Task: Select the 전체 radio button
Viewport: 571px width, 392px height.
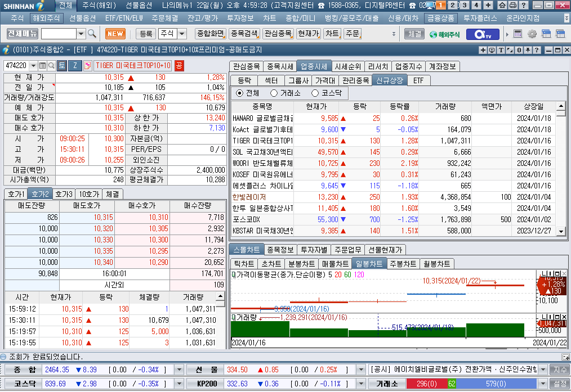Action: (239, 93)
